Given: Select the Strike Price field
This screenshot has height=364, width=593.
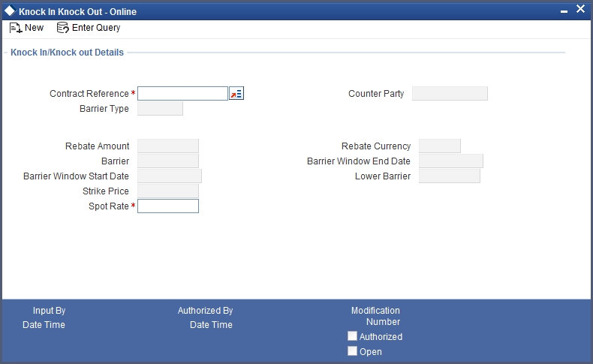Looking at the screenshot, I should (x=168, y=191).
